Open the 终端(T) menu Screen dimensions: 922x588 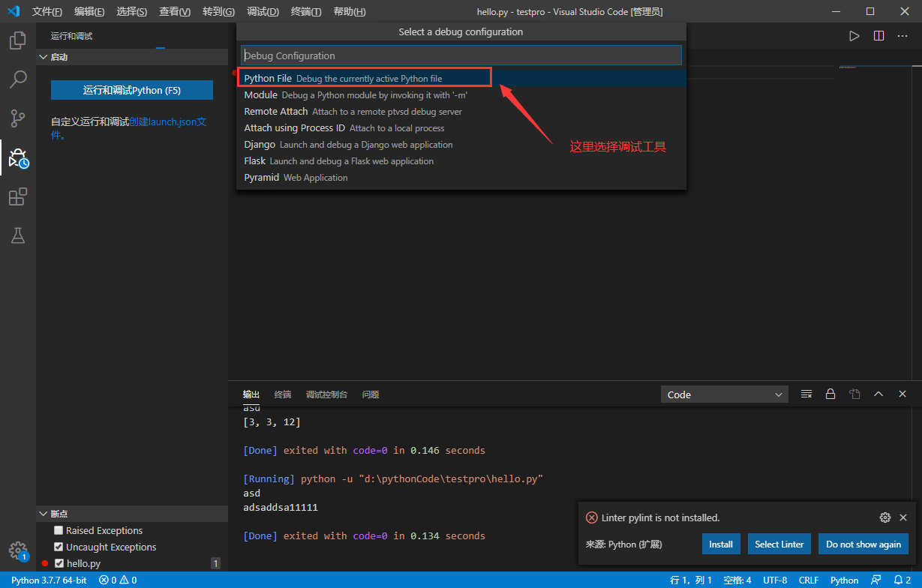coord(306,12)
